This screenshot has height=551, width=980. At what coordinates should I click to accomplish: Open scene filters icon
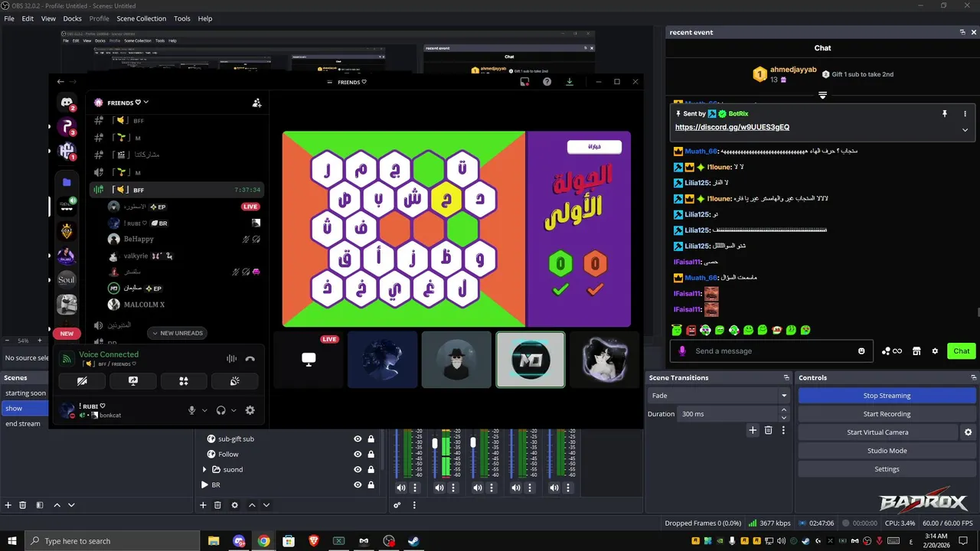pyautogui.click(x=39, y=505)
